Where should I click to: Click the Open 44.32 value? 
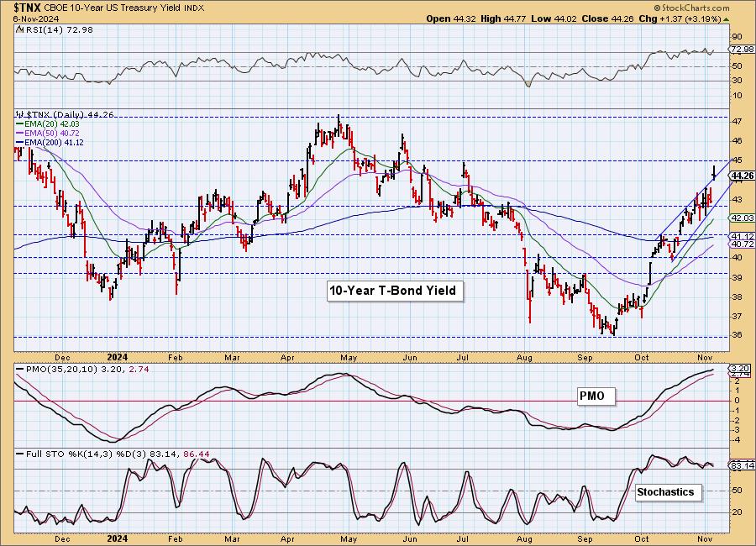point(451,18)
